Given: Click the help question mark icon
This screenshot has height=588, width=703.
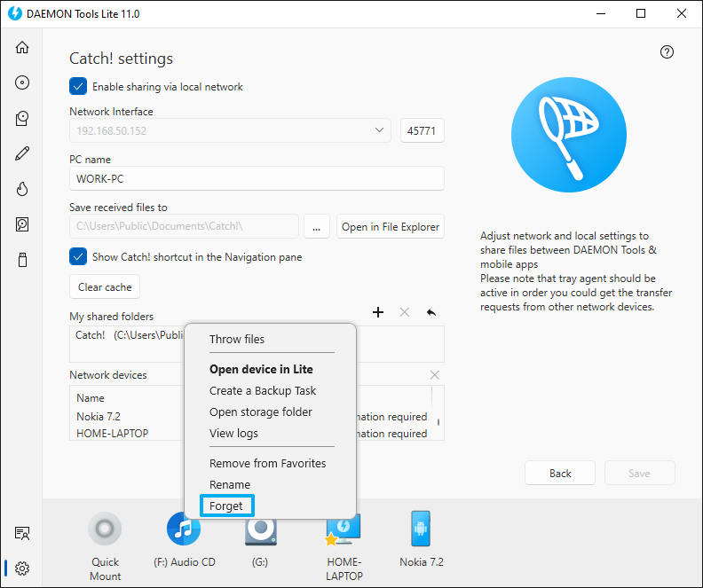Looking at the screenshot, I should tap(667, 52).
